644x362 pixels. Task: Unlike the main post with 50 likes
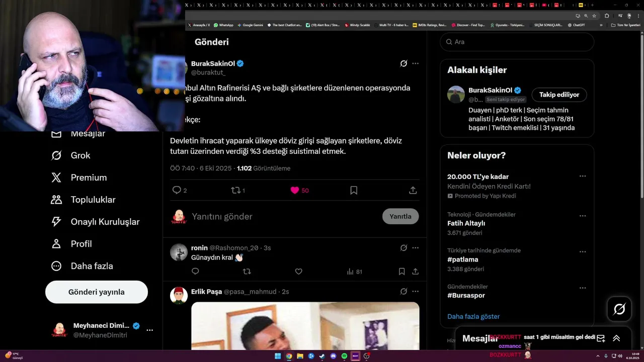[x=295, y=190]
